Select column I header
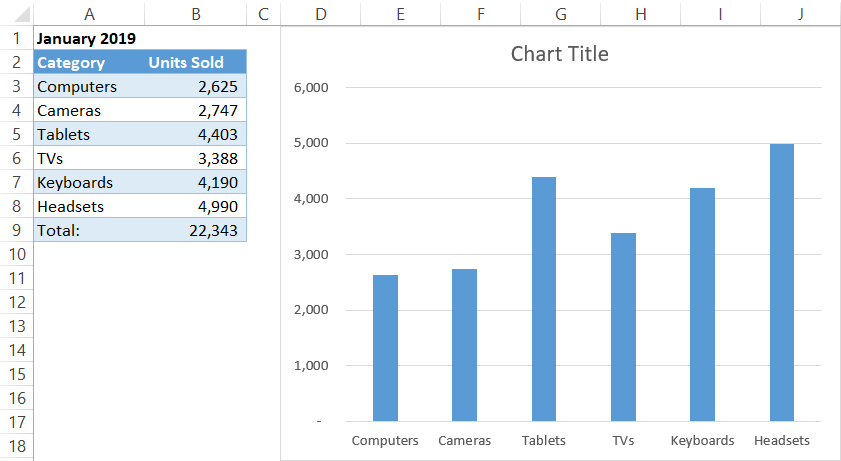841x461 pixels. click(x=720, y=13)
